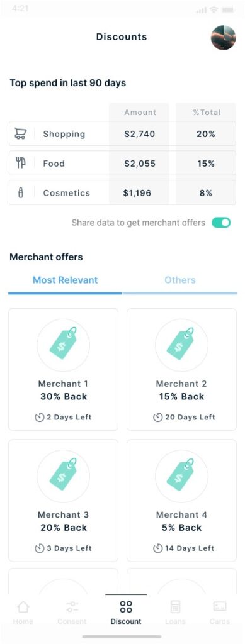Image resolution: width=245 pixels, height=644 pixels.
Task: Switch to the Others tab
Action: coord(180,280)
